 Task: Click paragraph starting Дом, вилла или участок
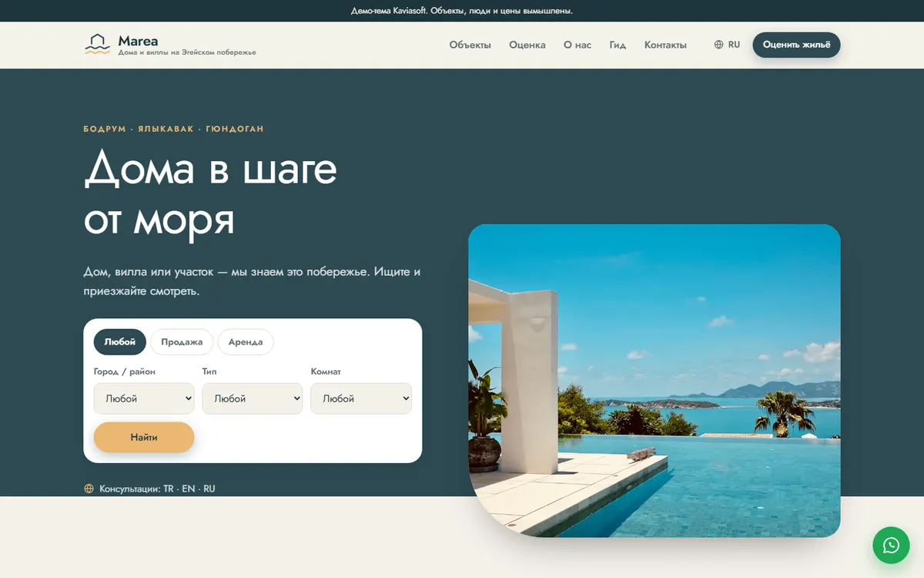pos(252,282)
